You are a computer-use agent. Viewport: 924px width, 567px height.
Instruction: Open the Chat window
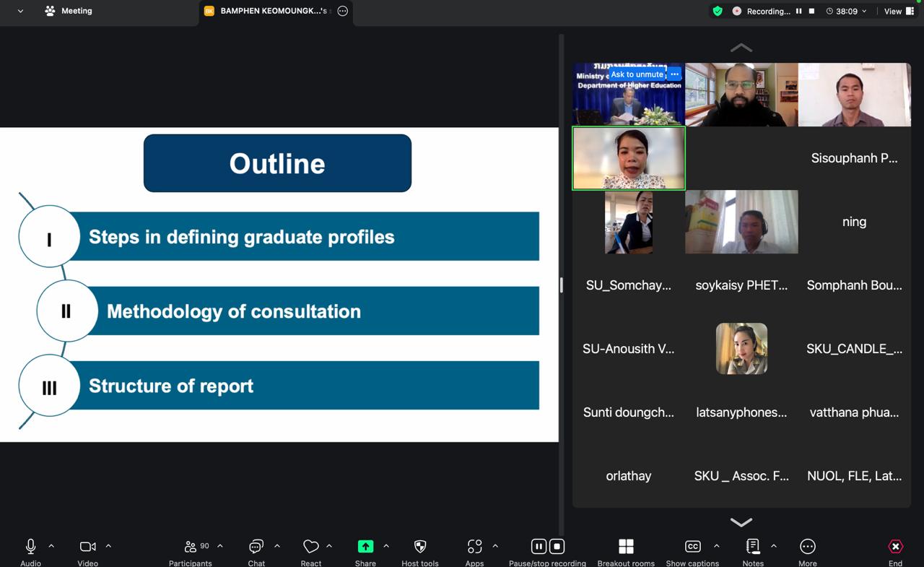(x=256, y=547)
